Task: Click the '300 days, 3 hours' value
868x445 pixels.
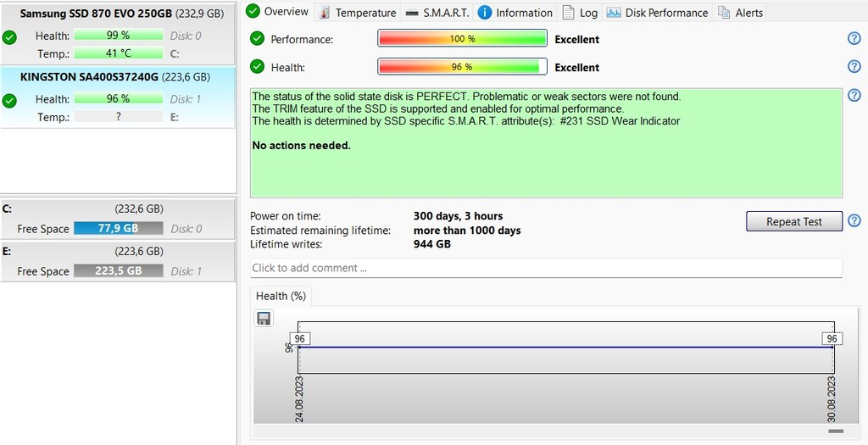Action: 459,216
